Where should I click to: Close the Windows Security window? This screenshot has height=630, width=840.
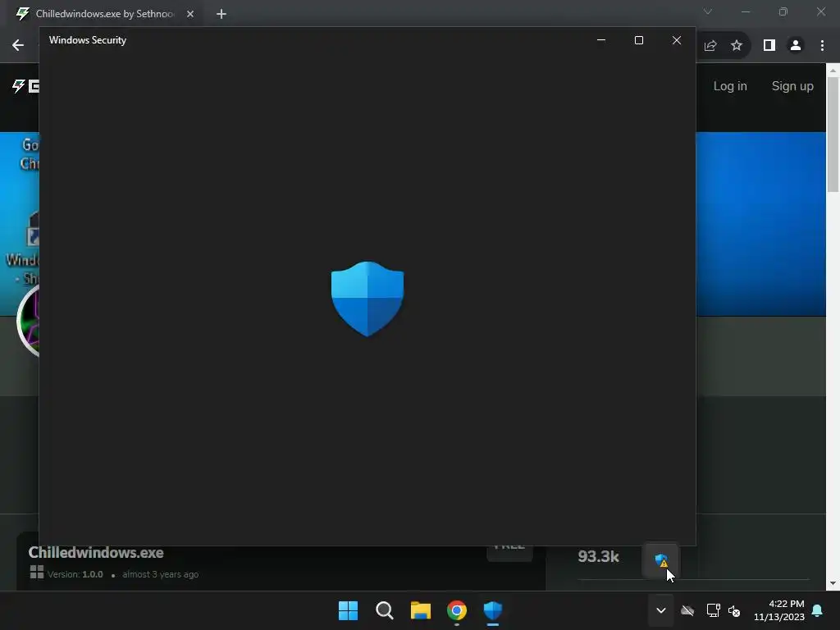[x=677, y=40]
